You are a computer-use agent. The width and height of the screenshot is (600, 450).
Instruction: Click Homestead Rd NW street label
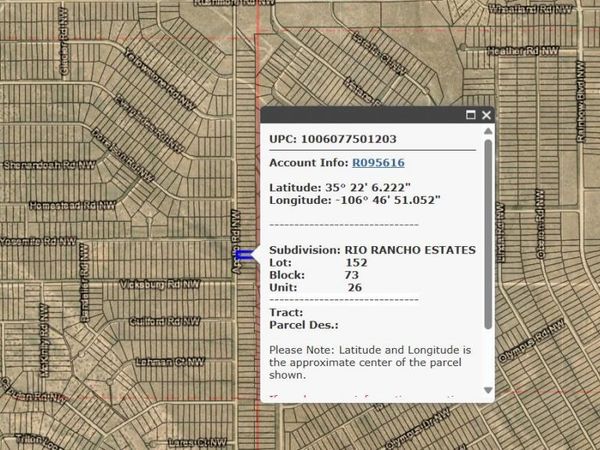click(72, 205)
